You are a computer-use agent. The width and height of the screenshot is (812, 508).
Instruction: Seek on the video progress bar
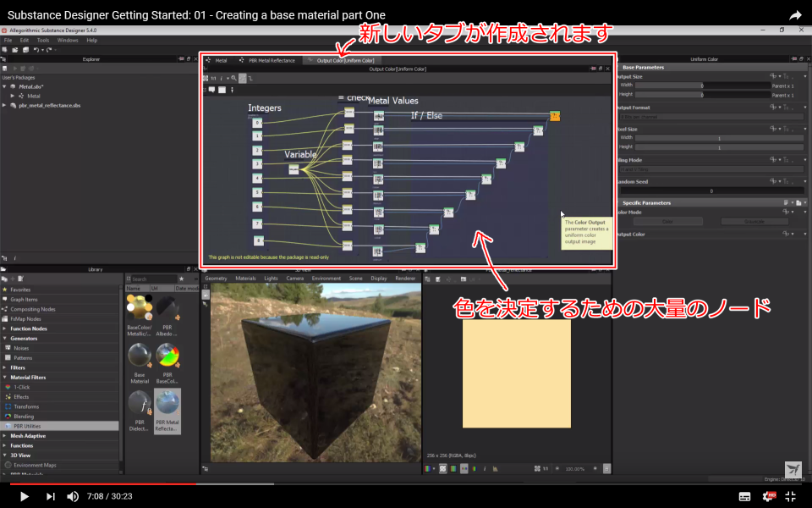tap(406, 483)
